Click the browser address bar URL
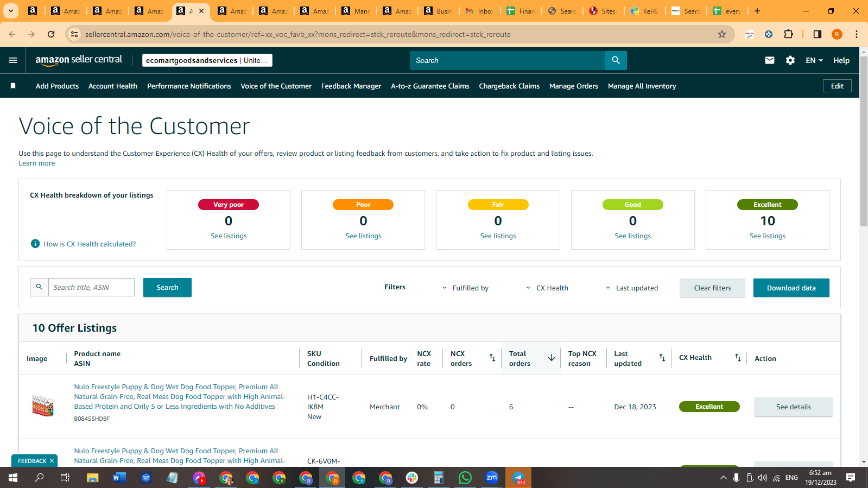 (297, 34)
